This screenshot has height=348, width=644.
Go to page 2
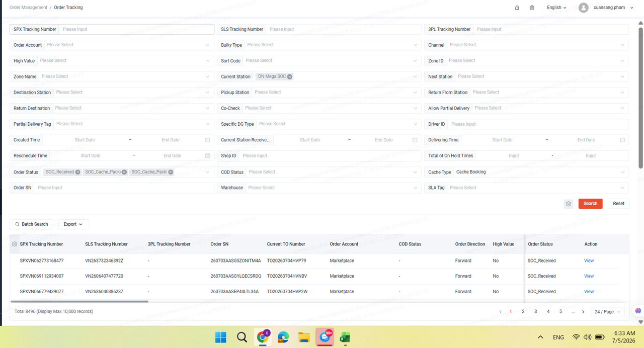tap(523, 312)
